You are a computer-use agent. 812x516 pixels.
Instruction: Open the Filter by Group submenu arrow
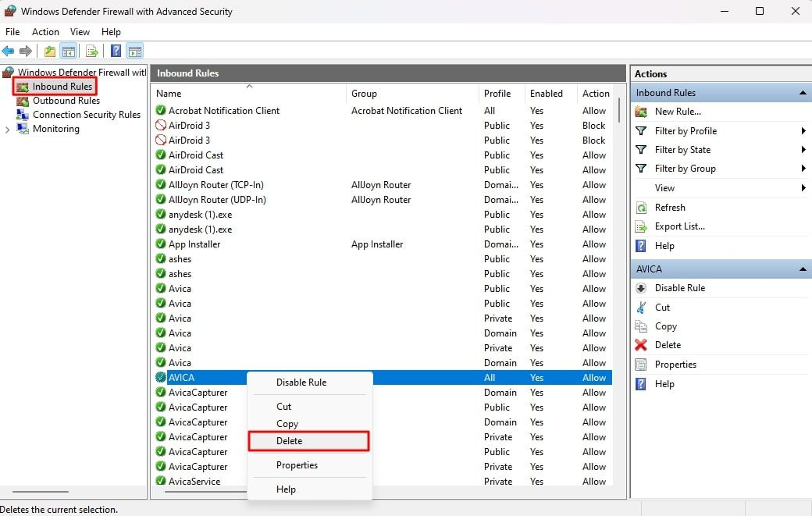803,168
